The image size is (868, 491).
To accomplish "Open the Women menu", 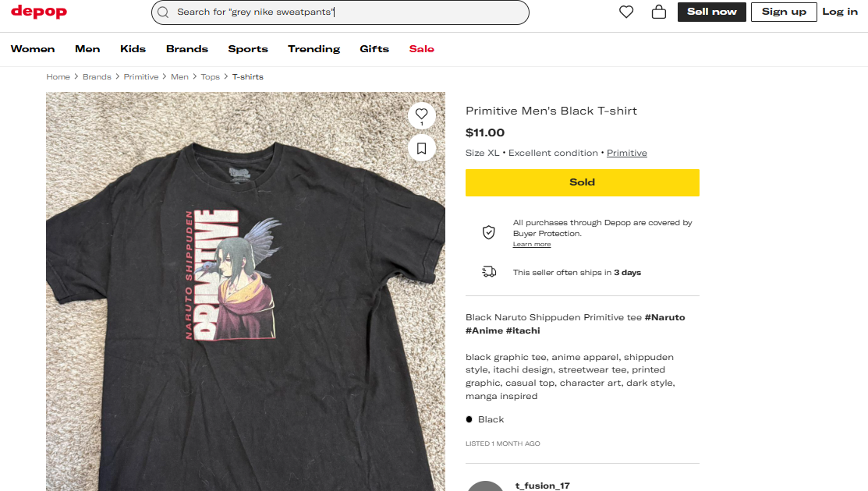I will 33,49.
